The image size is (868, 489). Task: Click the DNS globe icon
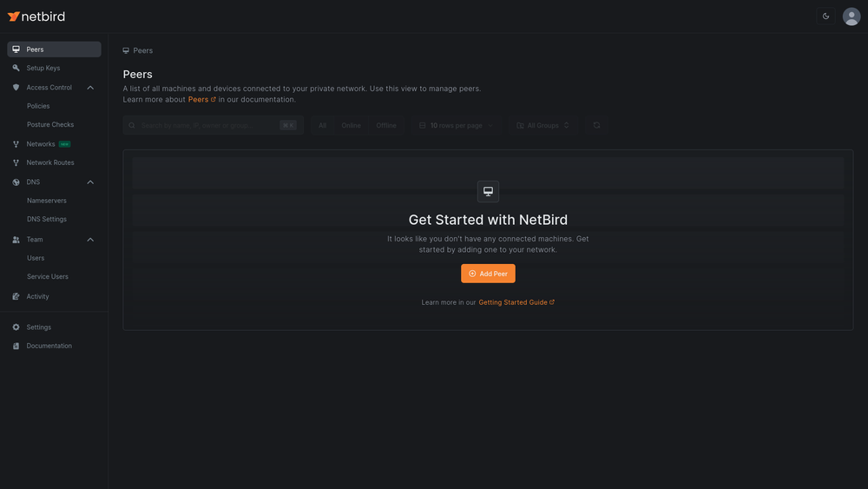coord(16,182)
